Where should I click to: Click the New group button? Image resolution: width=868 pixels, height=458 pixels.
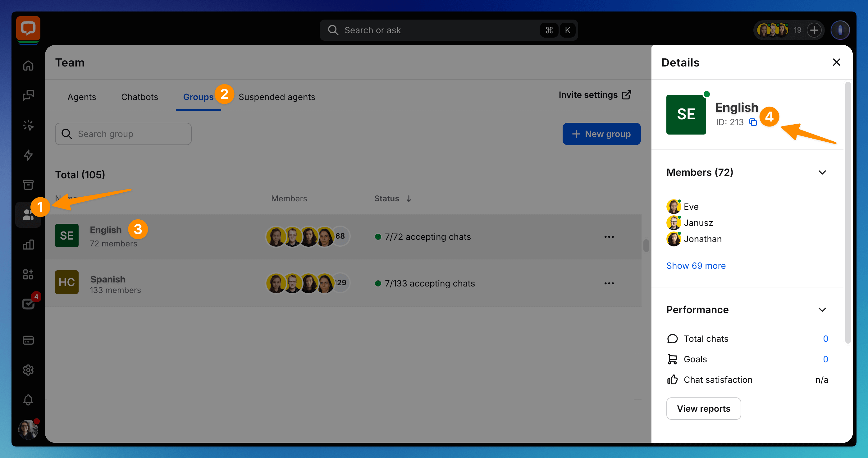pos(601,134)
